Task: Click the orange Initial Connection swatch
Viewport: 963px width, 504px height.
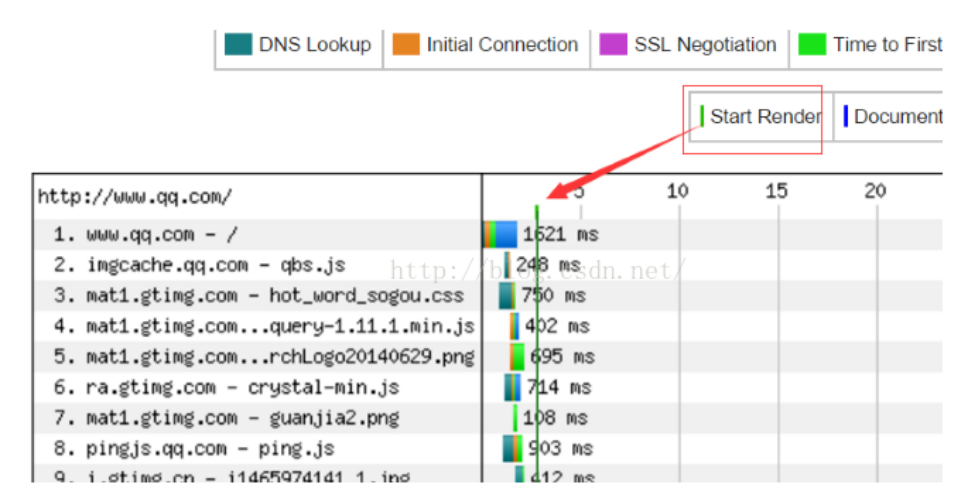Action: click(406, 44)
